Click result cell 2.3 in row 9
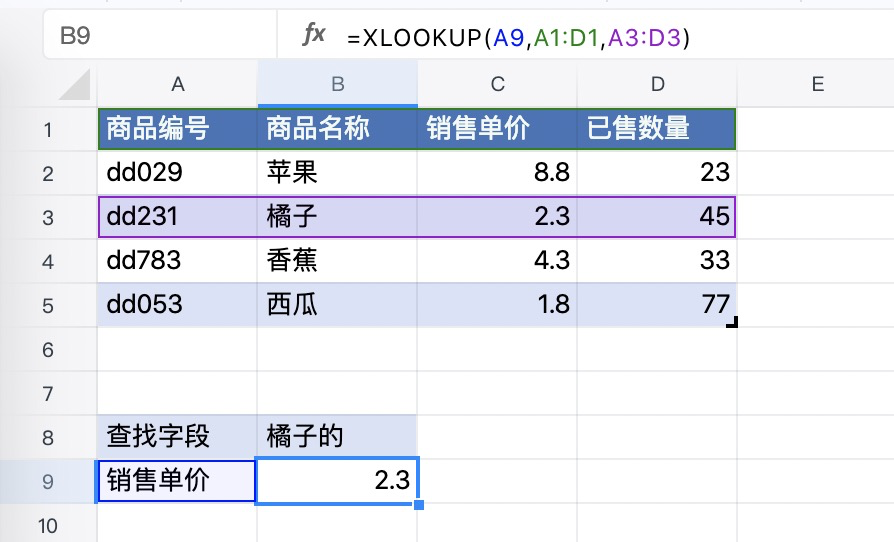894x542 pixels. click(x=338, y=481)
